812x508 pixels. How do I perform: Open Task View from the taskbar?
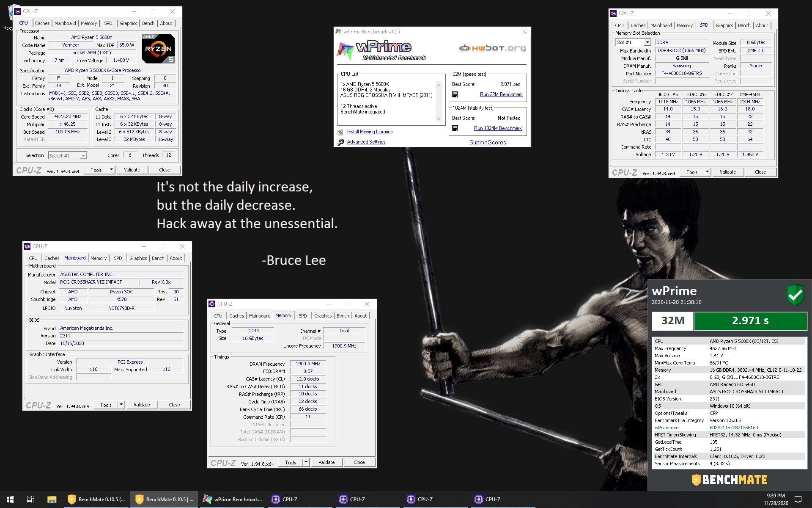pyautogui.click(x=30, y=500)
